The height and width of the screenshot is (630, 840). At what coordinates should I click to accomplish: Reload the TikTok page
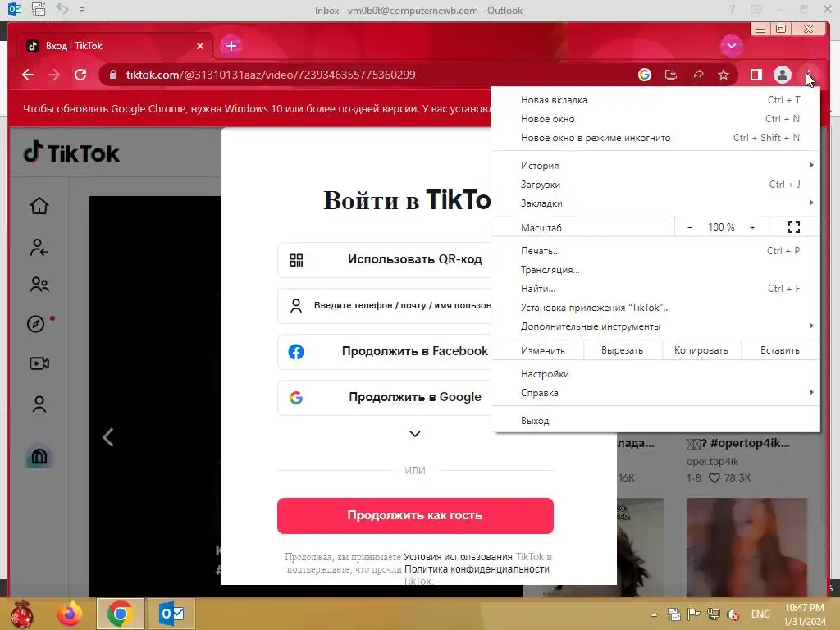pyautogui.click(x=80, y=75)
